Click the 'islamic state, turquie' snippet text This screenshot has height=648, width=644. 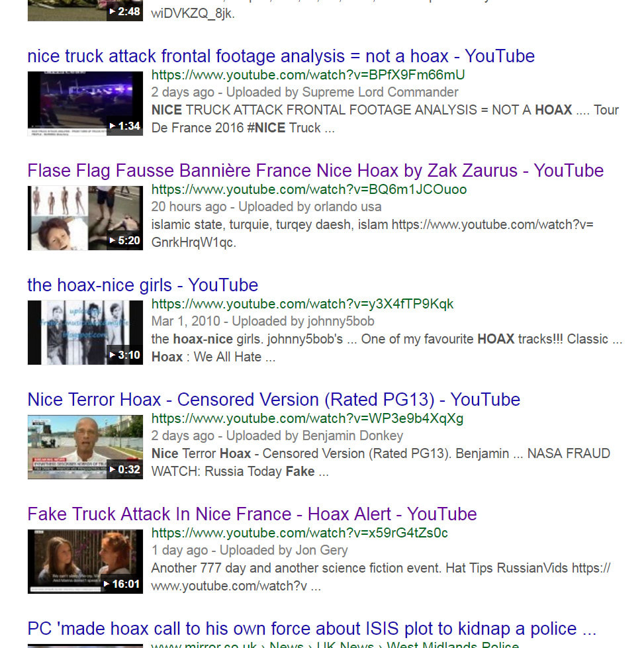click(373, 234)
